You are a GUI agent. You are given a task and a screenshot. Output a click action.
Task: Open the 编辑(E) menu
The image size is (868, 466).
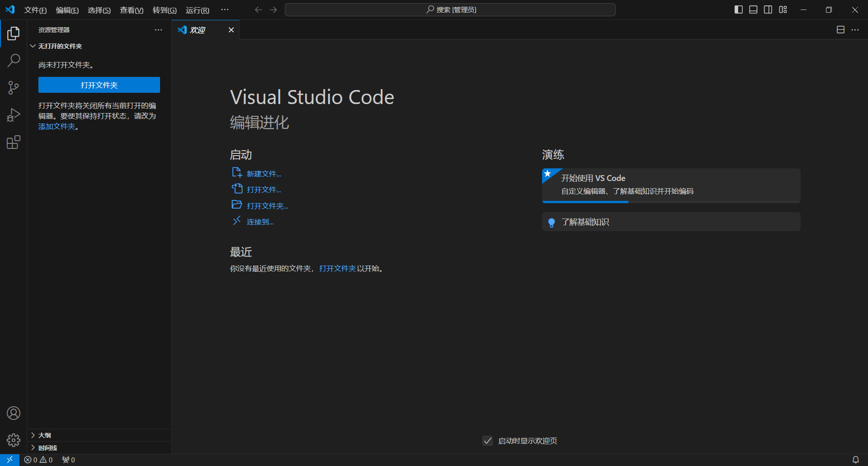[67, 10]
